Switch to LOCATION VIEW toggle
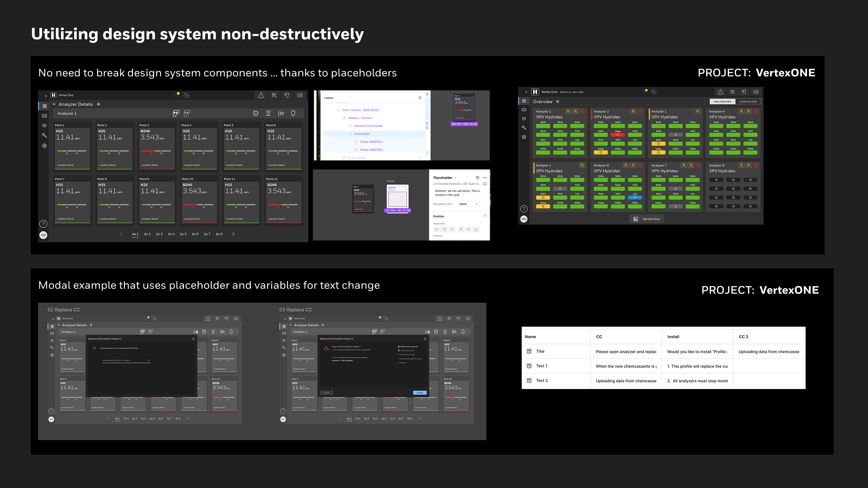 click(x=748, y=102)
